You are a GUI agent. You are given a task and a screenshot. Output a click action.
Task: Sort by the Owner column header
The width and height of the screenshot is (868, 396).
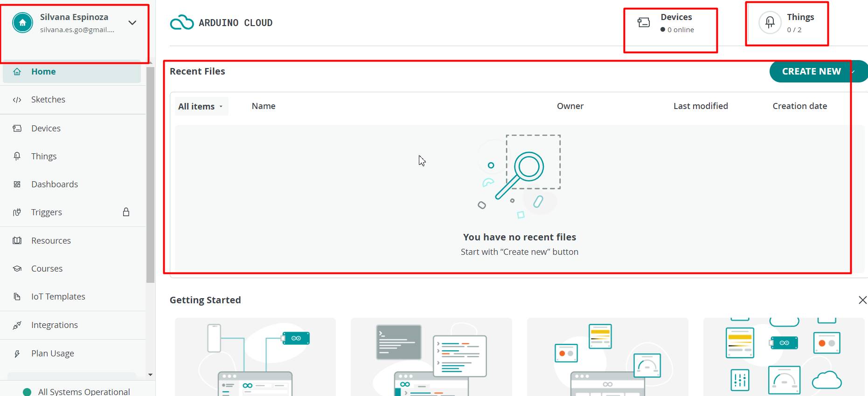570,106
